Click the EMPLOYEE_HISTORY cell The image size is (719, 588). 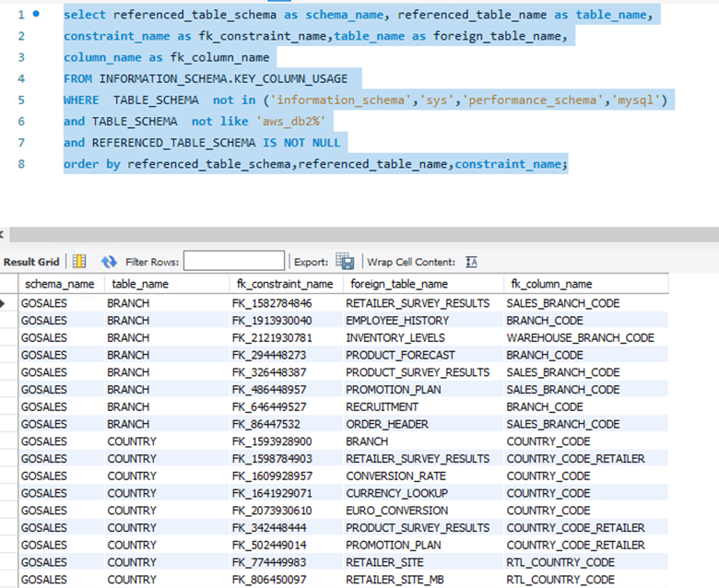[397, 321]
